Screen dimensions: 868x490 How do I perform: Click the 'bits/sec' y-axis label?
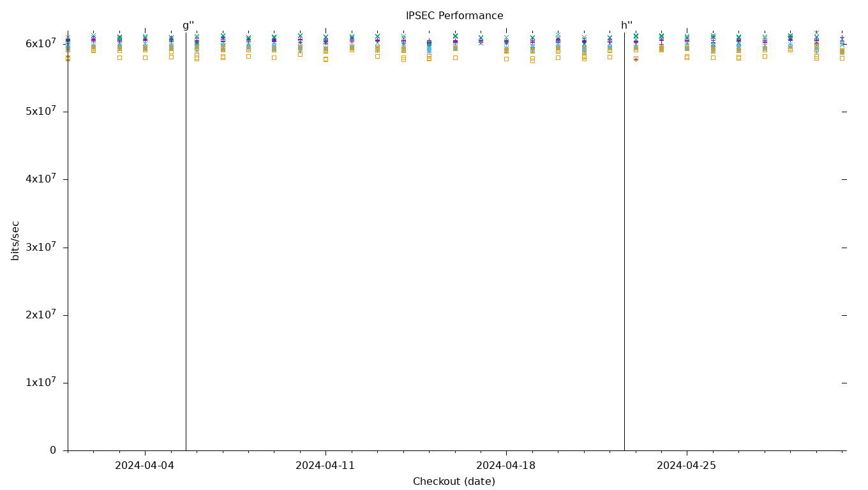(15, 241)
